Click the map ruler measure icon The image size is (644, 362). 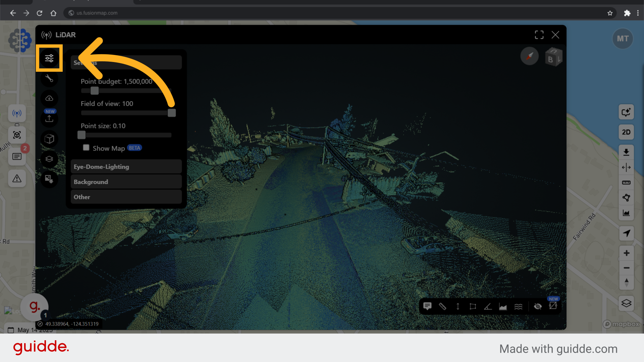(x=626, y=182)
